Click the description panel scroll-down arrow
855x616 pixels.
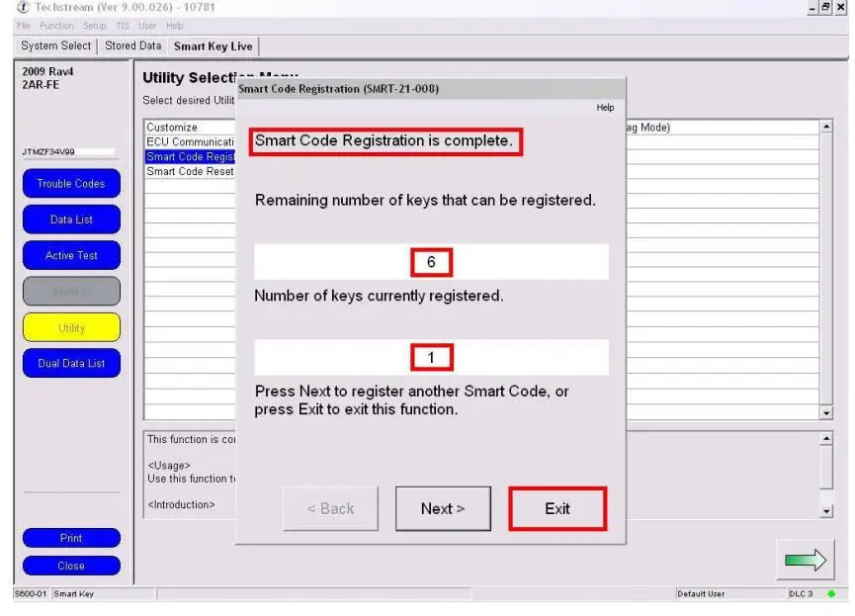tap(826, 510)
